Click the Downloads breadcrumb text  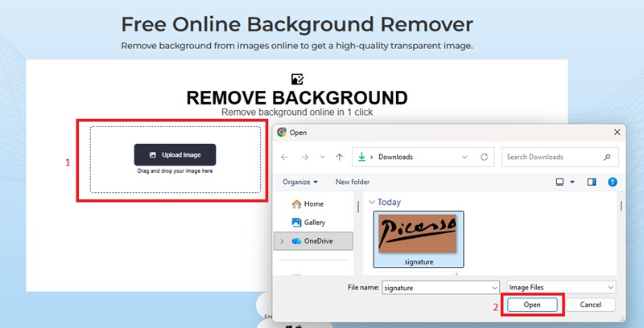(x=395, y=157)
